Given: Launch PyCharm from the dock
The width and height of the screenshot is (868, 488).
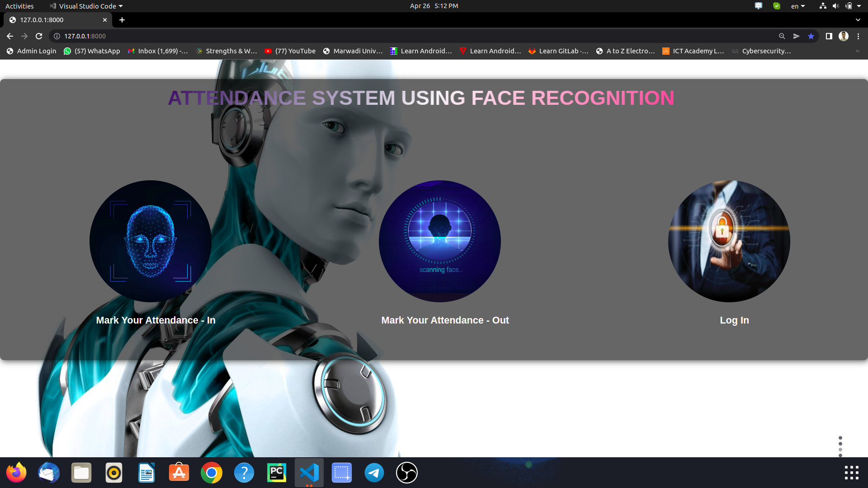Looking at the screenshot, I should coord(276,473).
